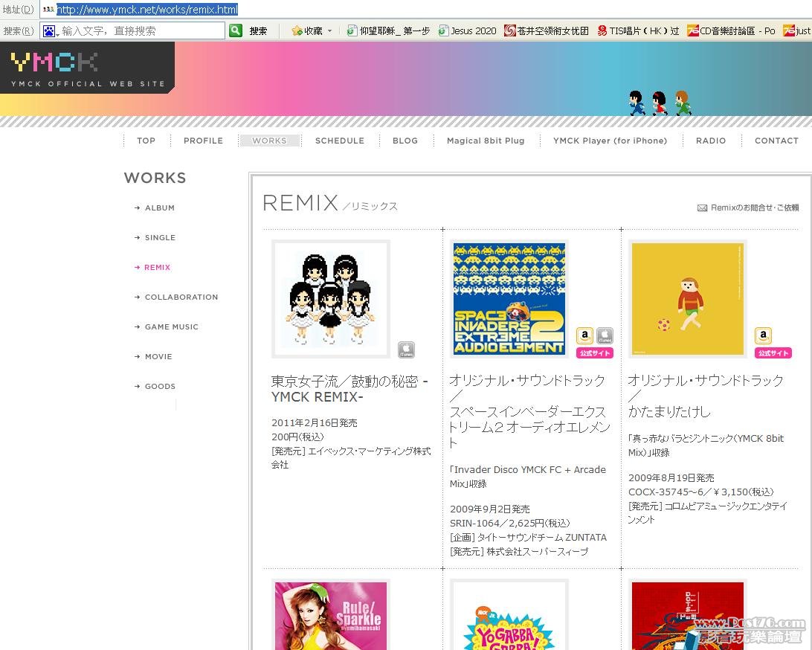Click iTunes icon beside 東京女子流 cover
The height and width of the screenshot is (650, 812).
pos(407,350)
